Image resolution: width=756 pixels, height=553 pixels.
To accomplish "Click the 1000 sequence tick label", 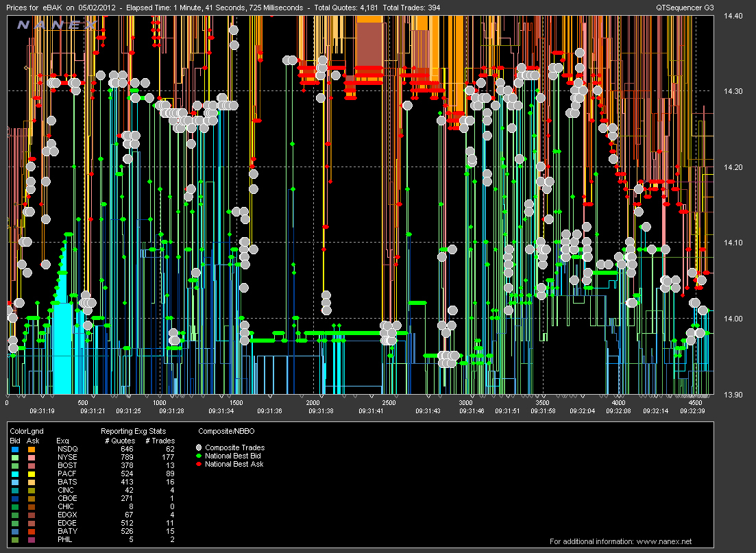I will click(159, 402).
